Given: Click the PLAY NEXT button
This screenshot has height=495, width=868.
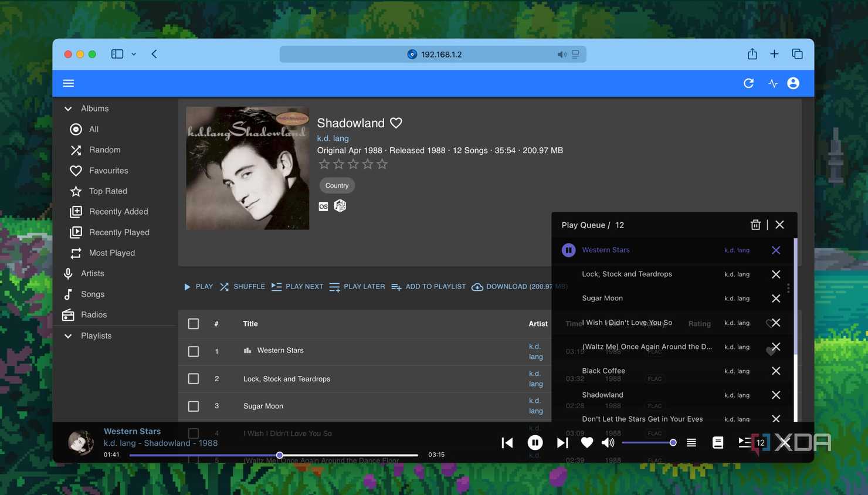Looking at the screenshot, I should [297, 287].
